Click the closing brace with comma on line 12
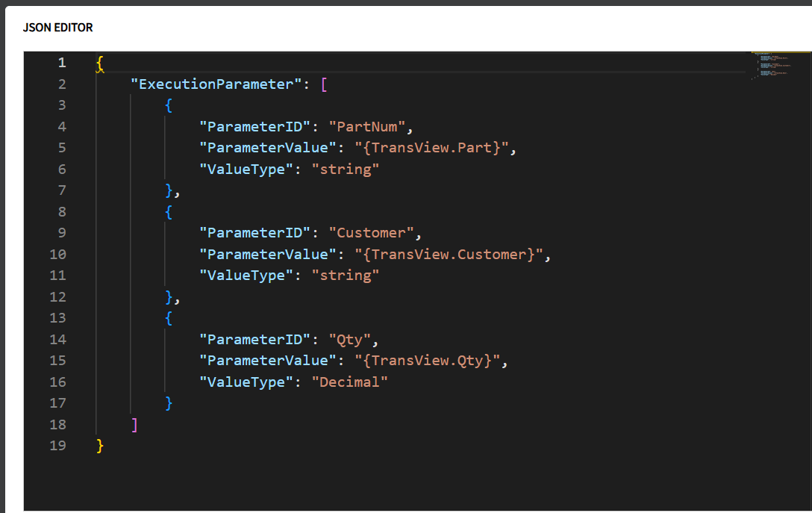 [172, 296]
